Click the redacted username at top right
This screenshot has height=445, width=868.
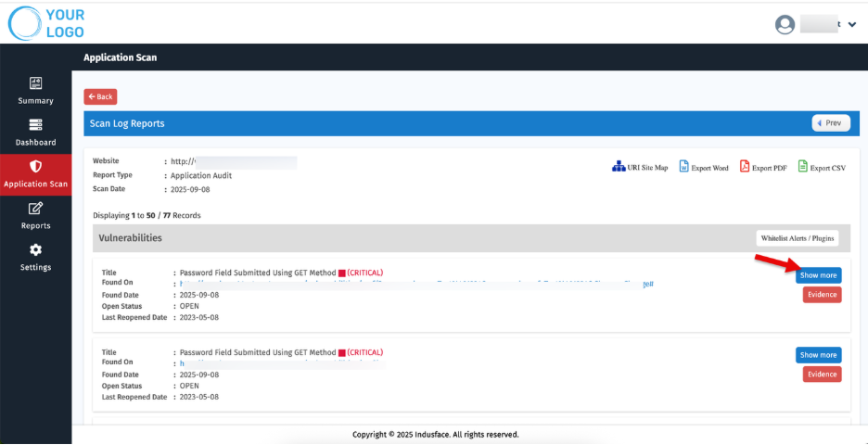click(x=821, y=24)
